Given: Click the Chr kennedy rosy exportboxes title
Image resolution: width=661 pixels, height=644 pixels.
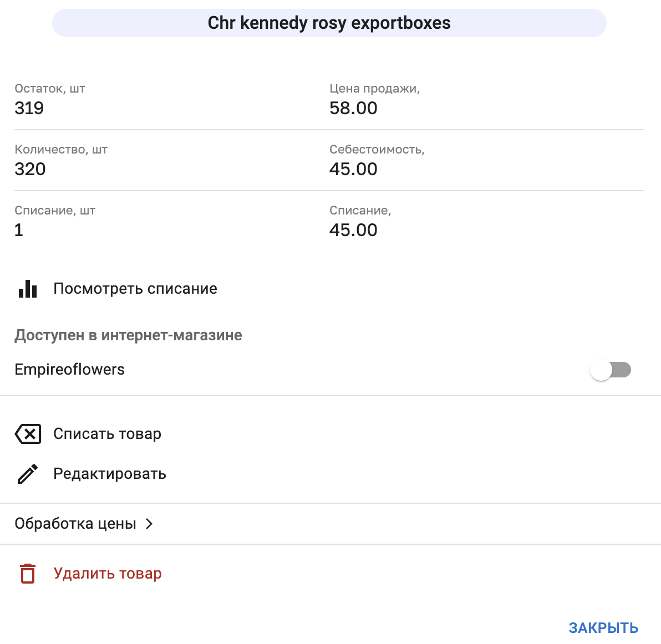Looking at the screenshot, I should (329, 23).
